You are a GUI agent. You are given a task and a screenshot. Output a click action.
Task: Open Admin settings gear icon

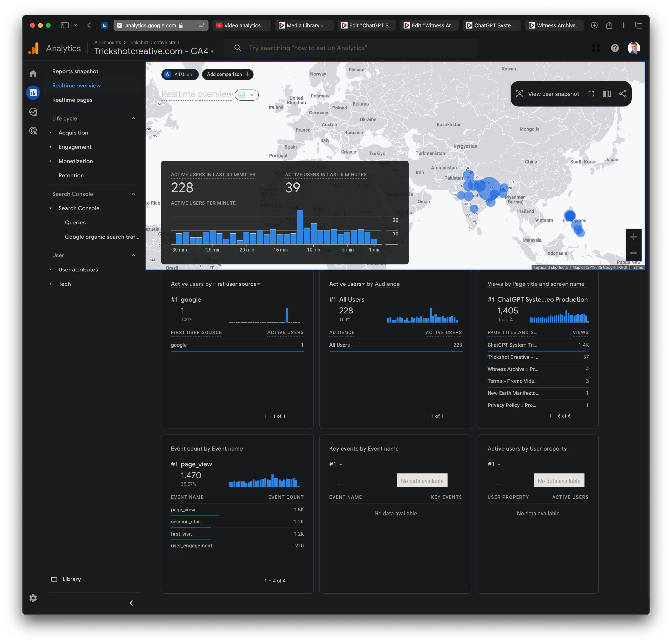click(33, 598)
